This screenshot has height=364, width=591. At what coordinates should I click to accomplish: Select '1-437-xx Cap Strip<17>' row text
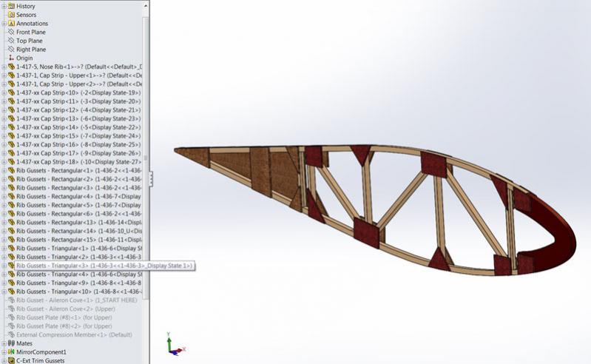[x=78, y=153]
